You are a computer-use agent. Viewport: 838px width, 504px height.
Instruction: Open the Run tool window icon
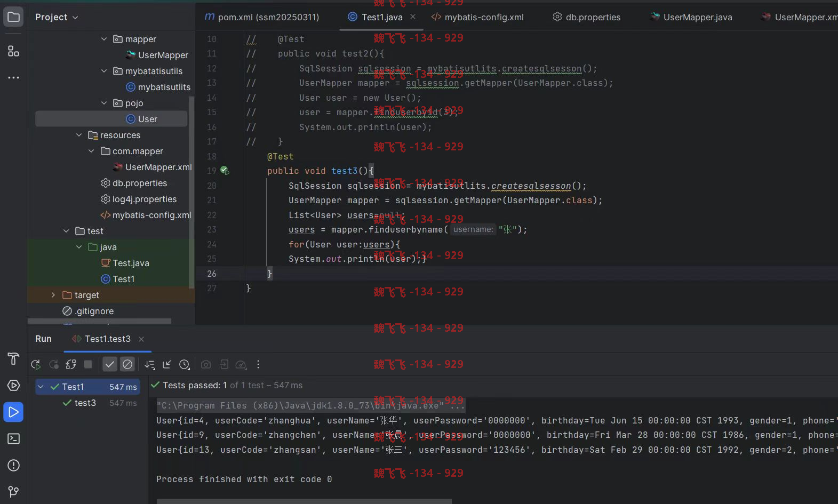pyautogui.click(x=13, y=412)
